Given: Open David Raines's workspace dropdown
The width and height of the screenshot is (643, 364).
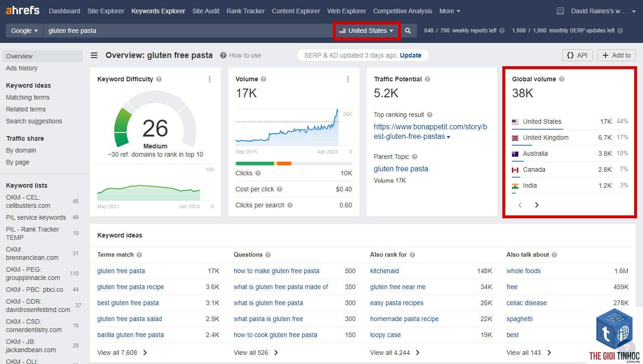Looking at the screenshot, I should pos(603,11).
